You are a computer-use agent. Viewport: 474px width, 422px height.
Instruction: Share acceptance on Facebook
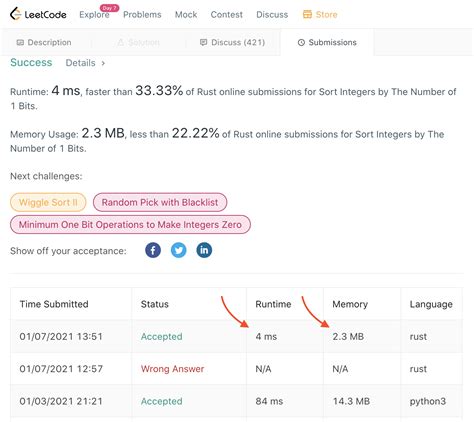point(153,250)
